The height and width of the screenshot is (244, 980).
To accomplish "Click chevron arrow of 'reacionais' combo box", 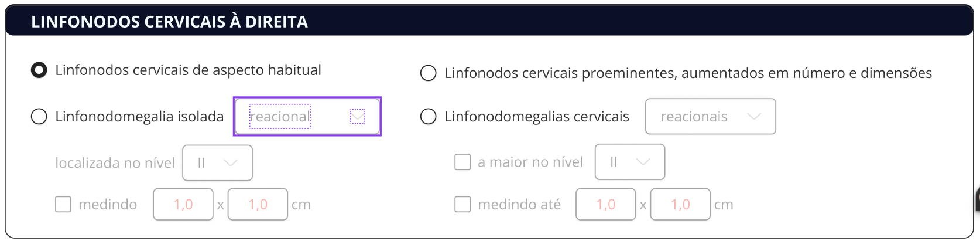I will click(x=754, y=117).
